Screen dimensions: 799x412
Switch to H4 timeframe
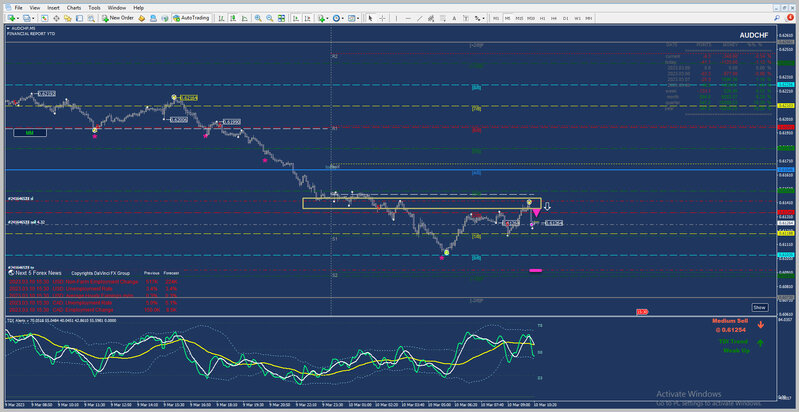[553, 18]
